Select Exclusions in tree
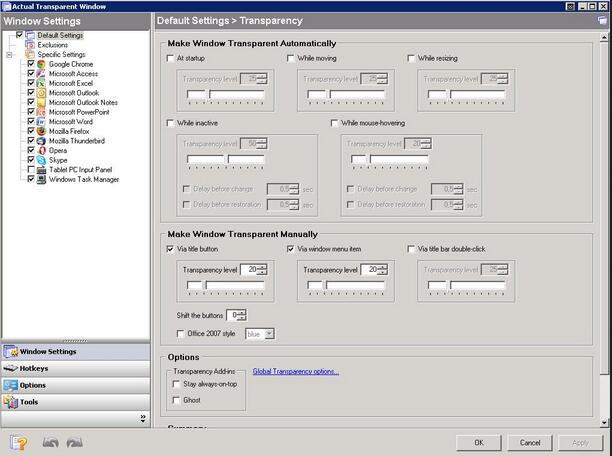 (53, 45)
